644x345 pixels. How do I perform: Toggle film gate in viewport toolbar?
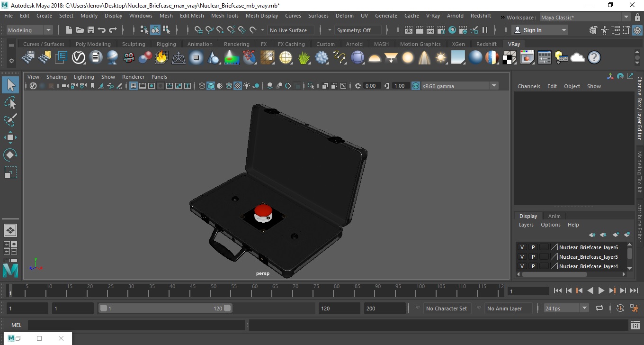pyautogui.click(x=142, y=86)
